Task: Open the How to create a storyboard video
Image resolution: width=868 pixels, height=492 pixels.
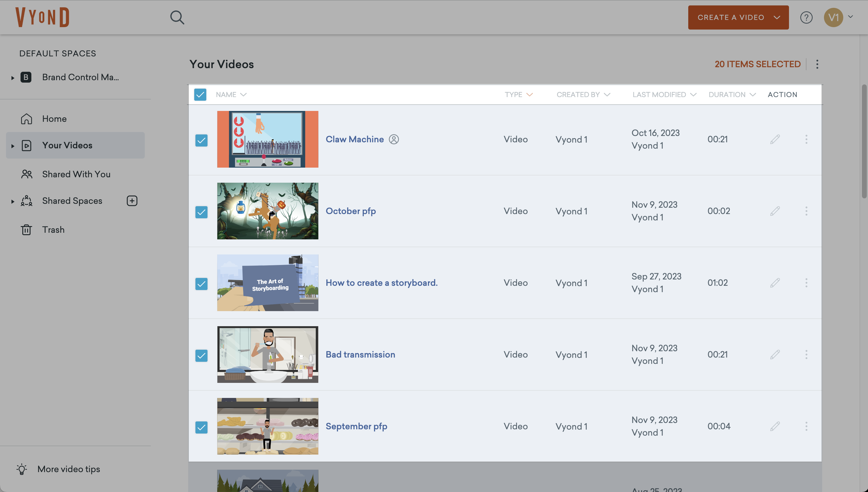Action: pyautogui.click(x=381, y=282)
